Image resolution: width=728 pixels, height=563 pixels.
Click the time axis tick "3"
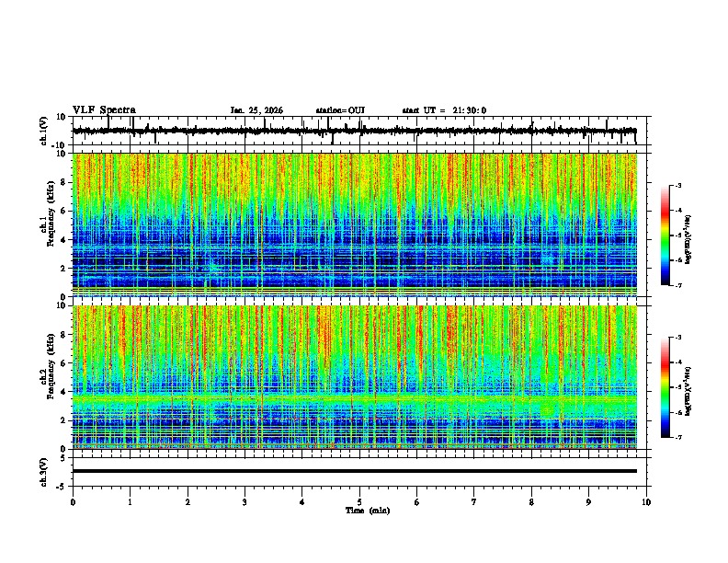(x=245, y=502)
